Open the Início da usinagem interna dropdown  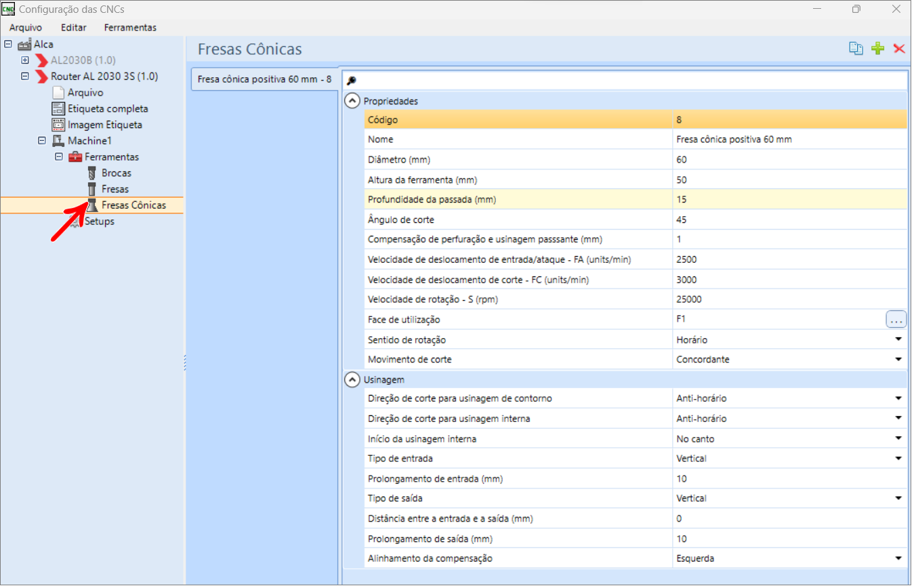(898, 439)
